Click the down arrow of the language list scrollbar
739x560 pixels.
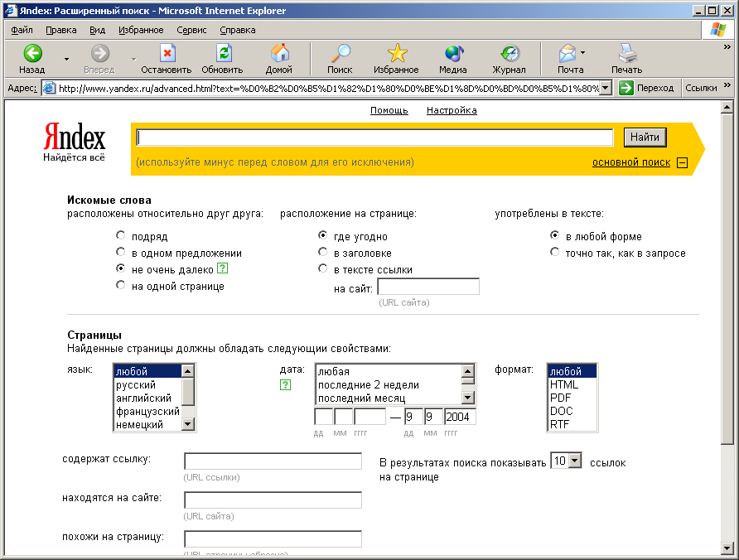[x=187, y=424]
